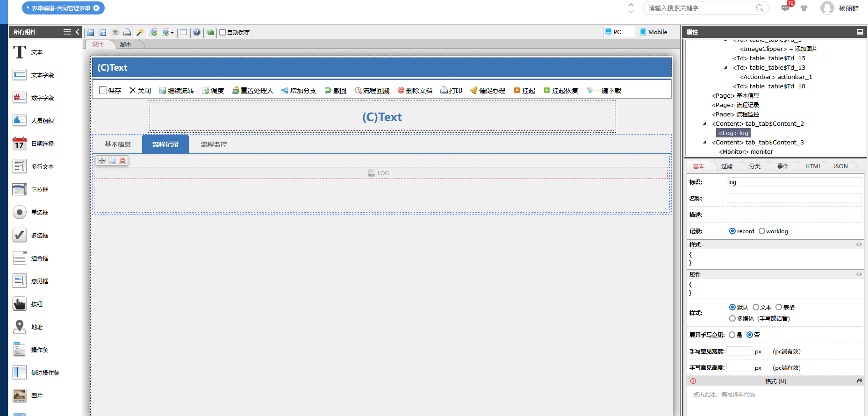The width and height of the screenshot is (868, 416).
Task: Click the 标识 input field containing log
Action: click(x=794, y=182)
